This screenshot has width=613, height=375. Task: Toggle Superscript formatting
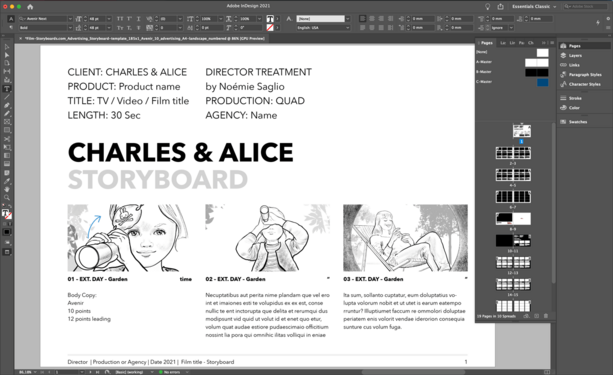coord(129,19)
